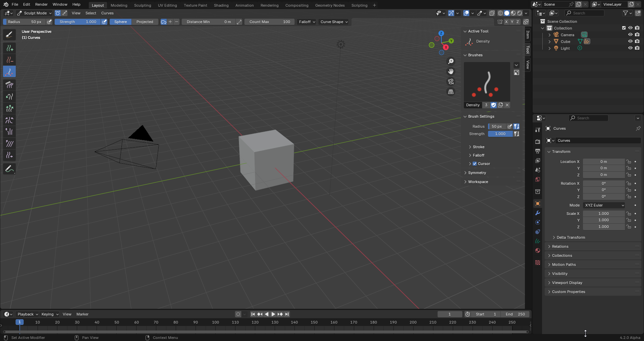The height and width of the screenshot is (341, 644).
Task: Hide the Light using its eye icon
Action: 630,48
